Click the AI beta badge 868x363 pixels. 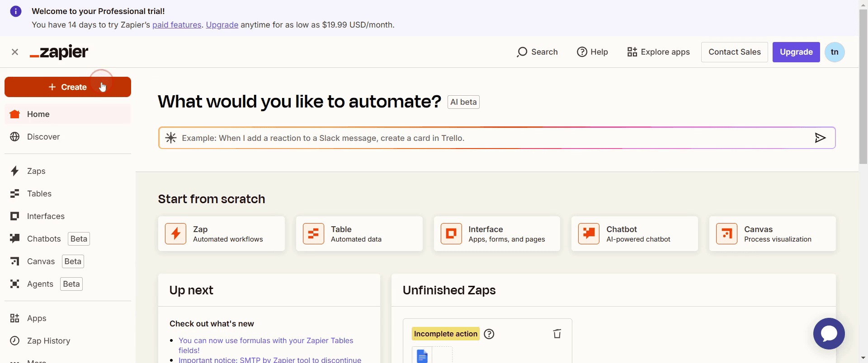[x=463, y=102]
